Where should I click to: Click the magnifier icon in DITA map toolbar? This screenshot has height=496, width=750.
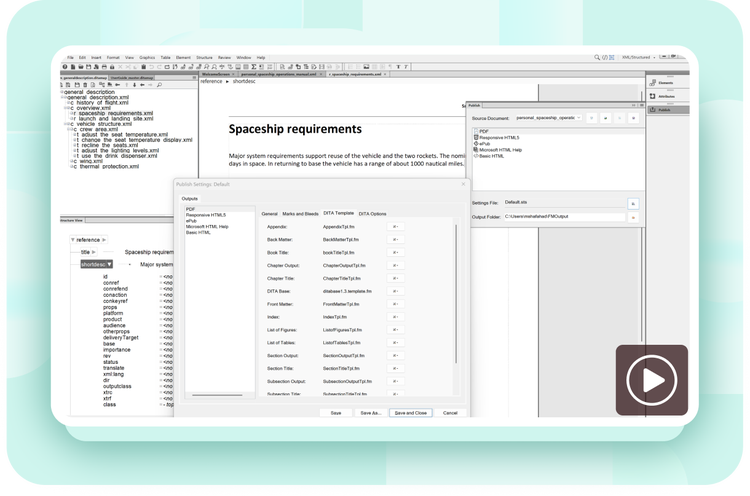click(159, 85)
